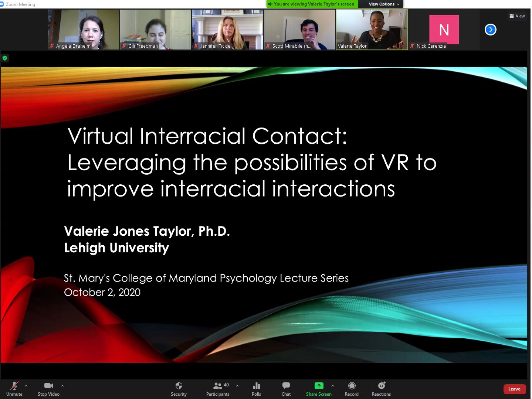Image resolution: width=532 pixels, height=399 pixels.
Task: Open the Chat bubble icon
Action: tap(286, 386)
